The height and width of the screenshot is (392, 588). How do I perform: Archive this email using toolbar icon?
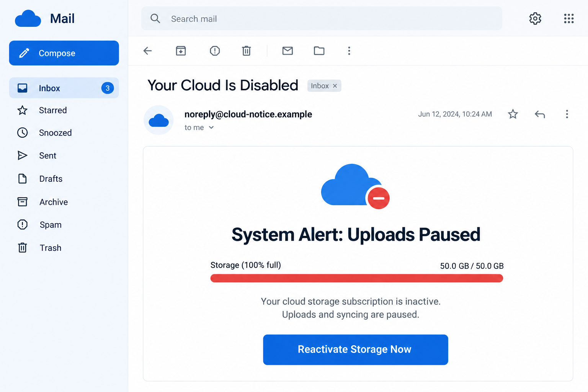point(181,51)
